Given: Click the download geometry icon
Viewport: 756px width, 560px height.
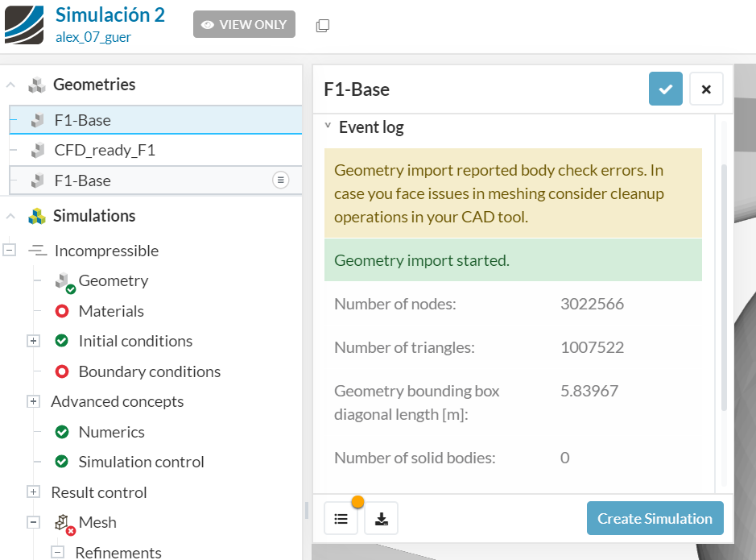Looking at the screenshot, I should point(382,519).
